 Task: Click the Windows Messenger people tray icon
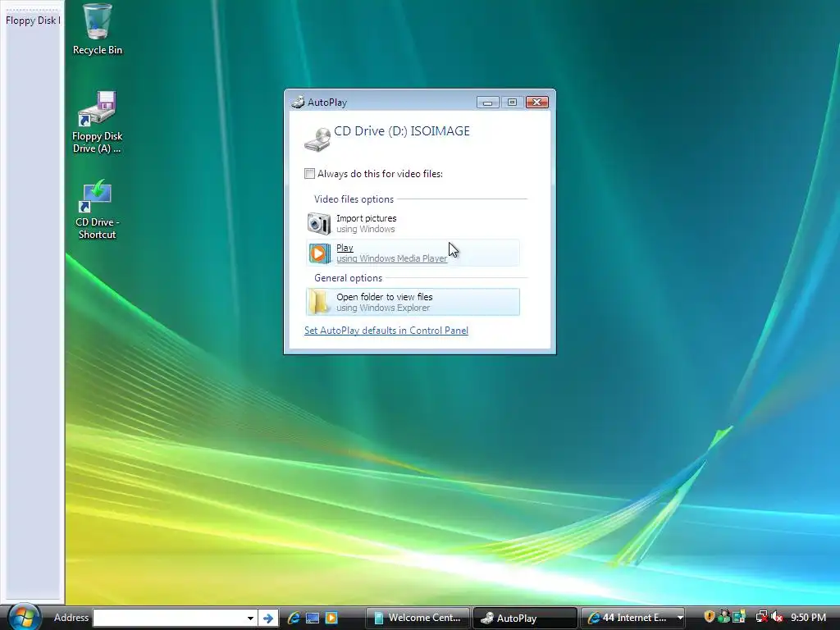tap(724, 617)
